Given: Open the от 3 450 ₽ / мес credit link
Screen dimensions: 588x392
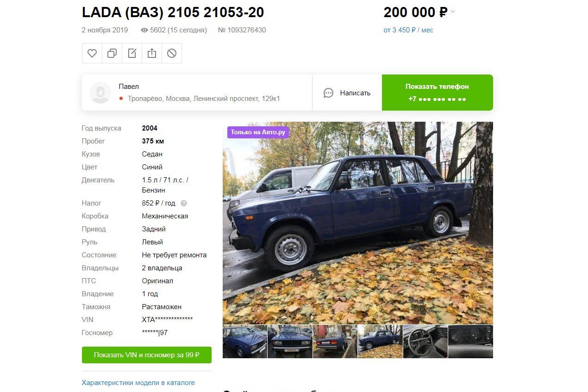Looking at the screenshot, I should [x=408, y=30].
